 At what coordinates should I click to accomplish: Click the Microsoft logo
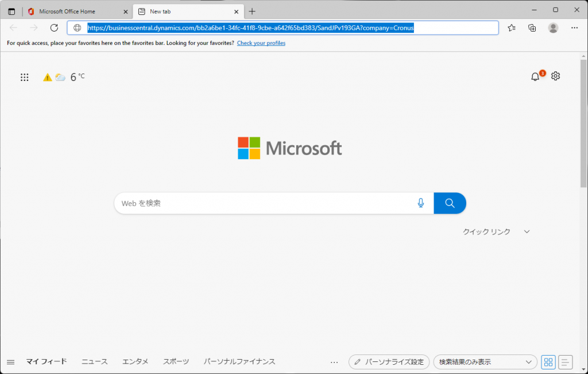tap(290, 148)
